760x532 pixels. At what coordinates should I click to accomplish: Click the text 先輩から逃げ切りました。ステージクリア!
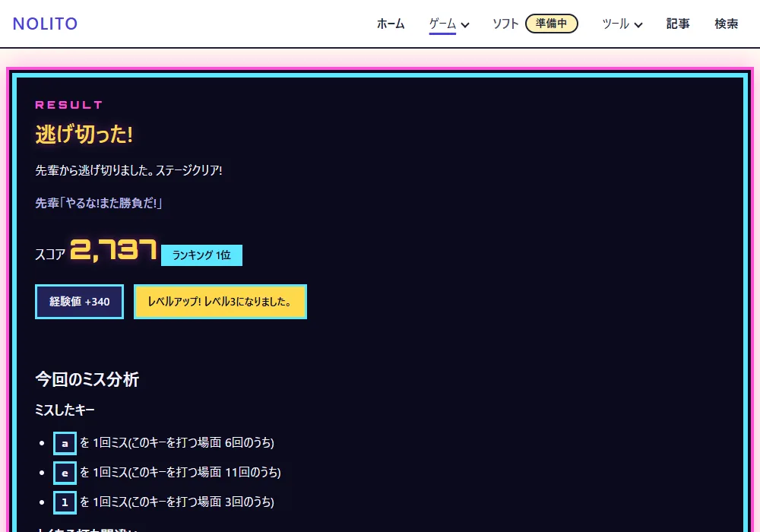coord(129,170)
